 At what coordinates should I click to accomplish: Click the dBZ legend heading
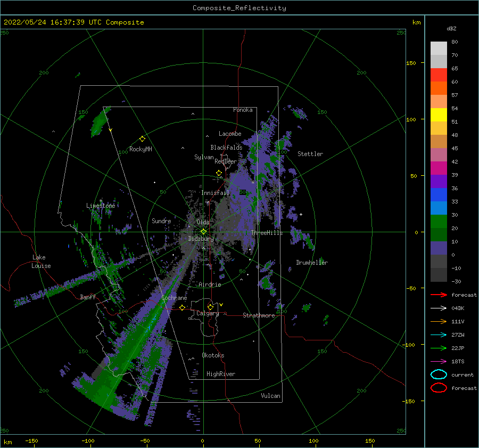[451, 28]
